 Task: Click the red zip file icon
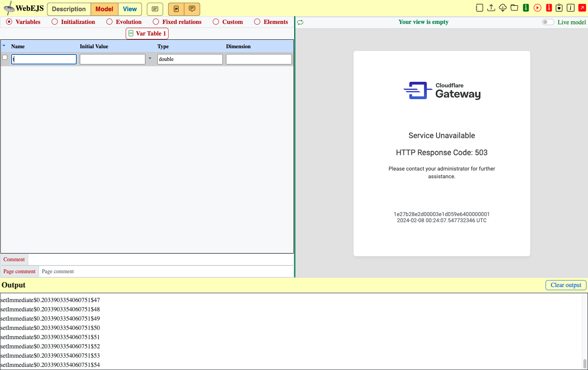pyautogui.click(x=549, y=8)
